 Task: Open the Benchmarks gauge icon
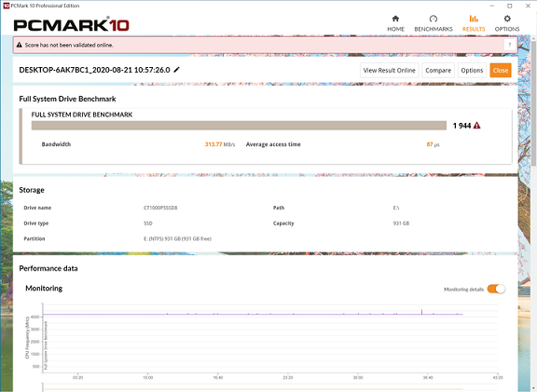coord(434,19)
